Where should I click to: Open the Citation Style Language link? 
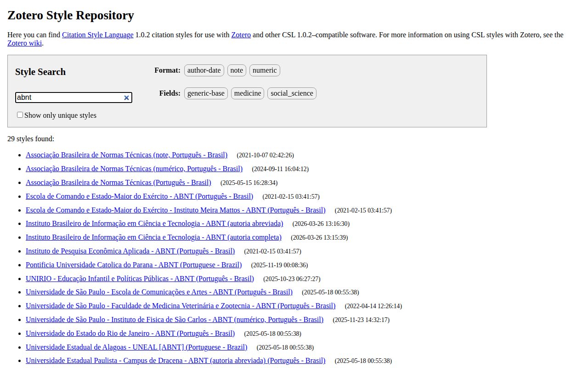[x=98, y=35]
